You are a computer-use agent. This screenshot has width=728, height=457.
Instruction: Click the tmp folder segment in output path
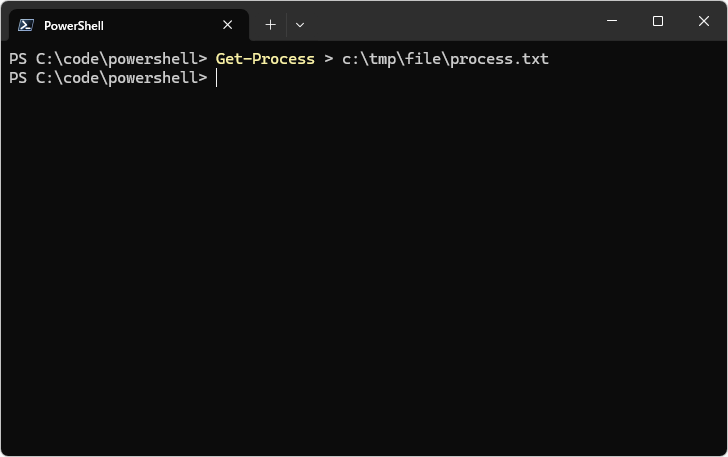point(382,59)
